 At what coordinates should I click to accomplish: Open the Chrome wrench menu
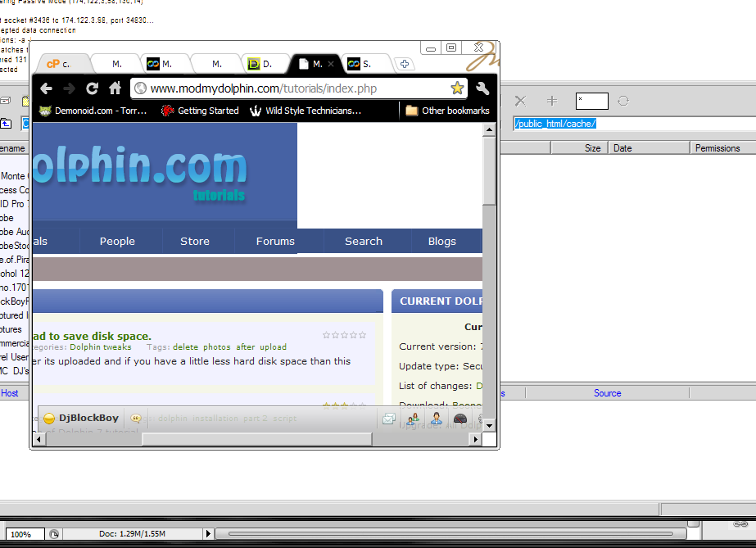(x=482, y=88)
